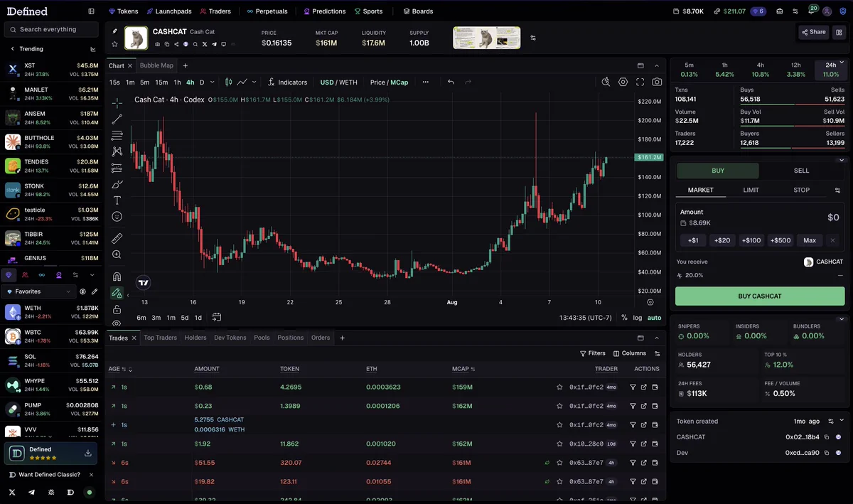Set amount to Max
The width and height of the screenshot is (853, 504).
(x=810, y=240)
